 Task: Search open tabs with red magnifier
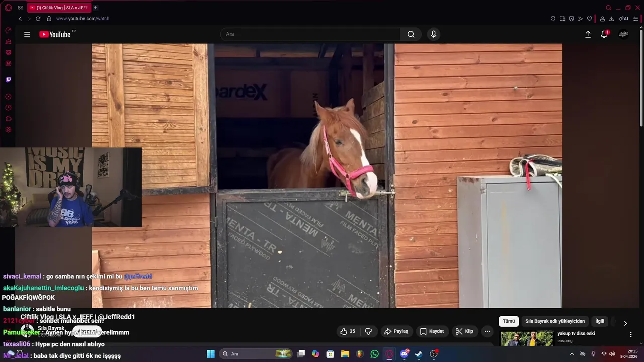coord(608,8)
